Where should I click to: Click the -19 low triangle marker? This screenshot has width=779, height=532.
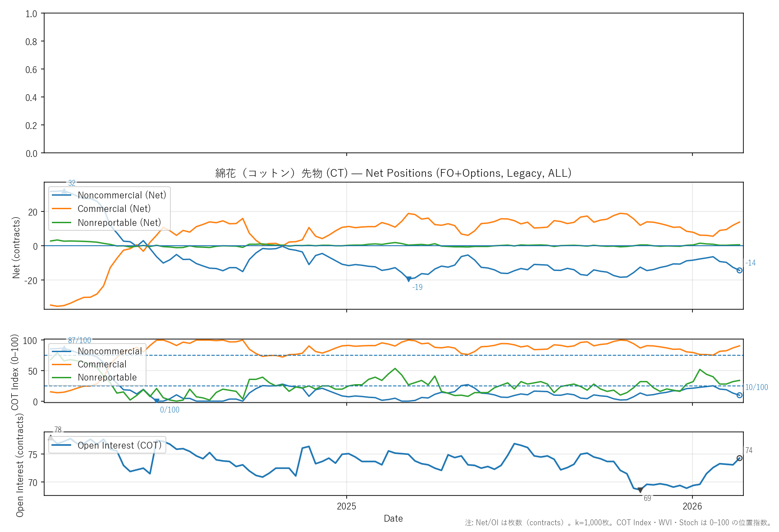click(408, 279)
